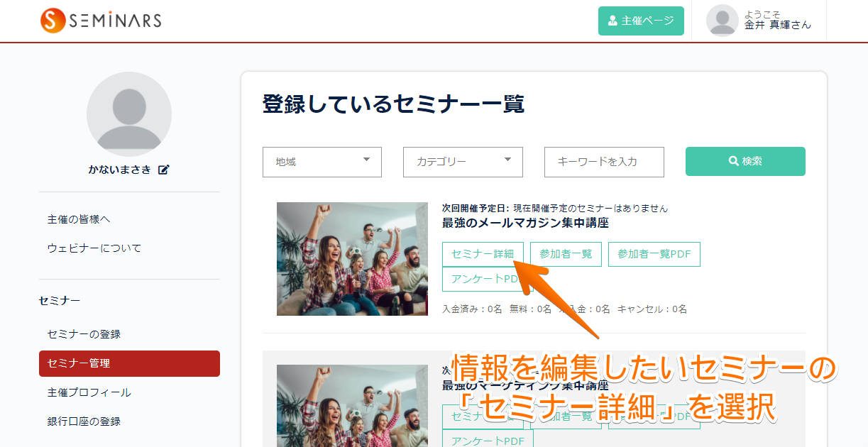Open 参加者一覧PDF for メールマガジン集中講座

[x=654, y=254]
